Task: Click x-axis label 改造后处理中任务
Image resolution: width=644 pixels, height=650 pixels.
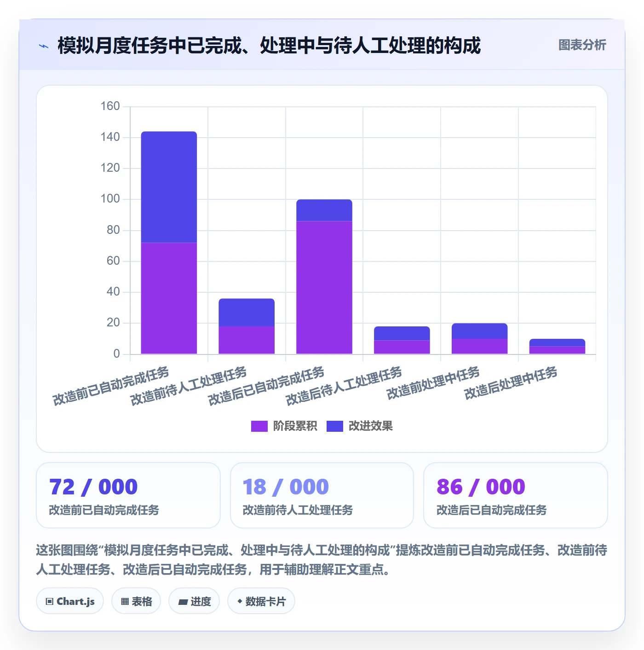Action: click(x=511, y=383)
